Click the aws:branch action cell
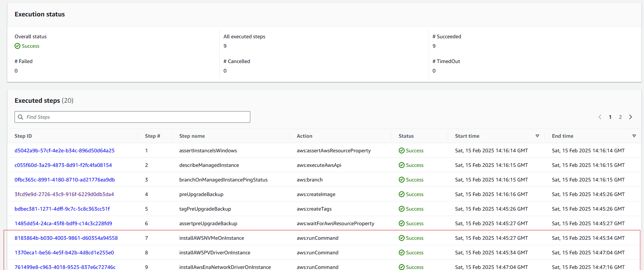Screen dimensions: 644x270 coord(310,180)
